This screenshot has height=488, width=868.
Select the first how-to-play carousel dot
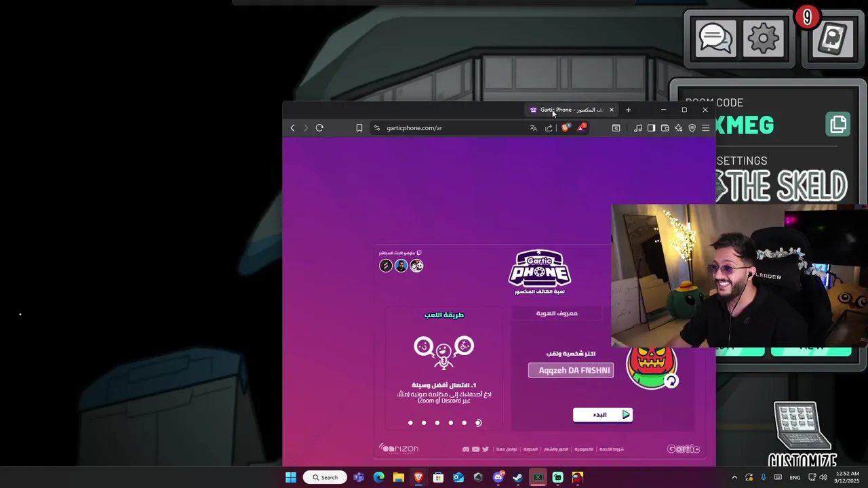click(410, 423)
